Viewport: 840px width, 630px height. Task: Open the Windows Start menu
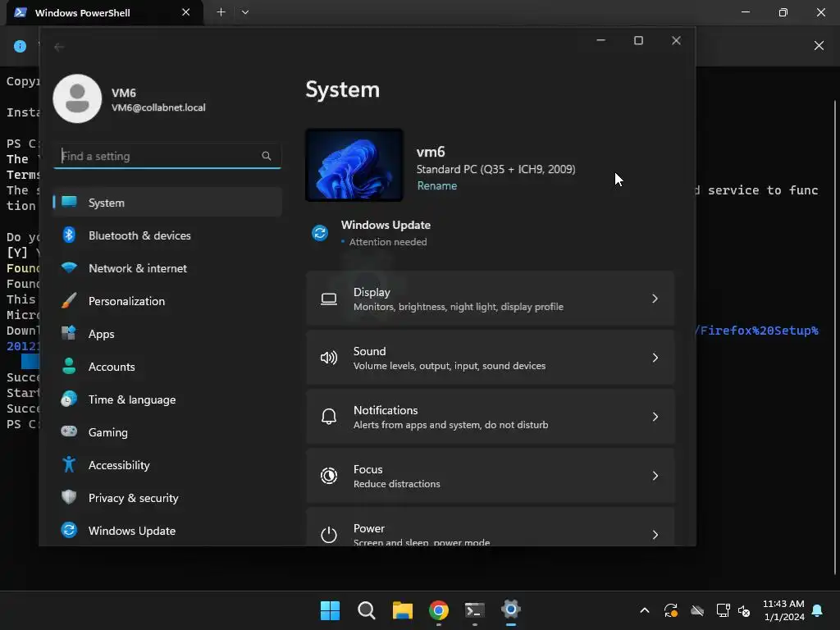tap(330, 610)
